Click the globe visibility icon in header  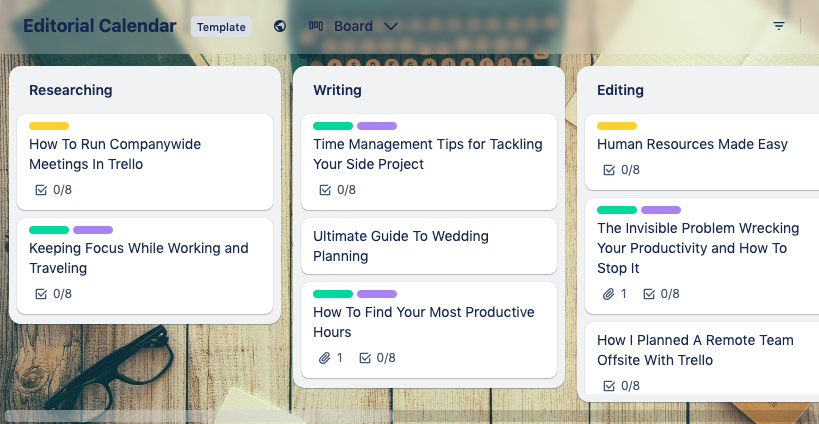pos(280,26)
